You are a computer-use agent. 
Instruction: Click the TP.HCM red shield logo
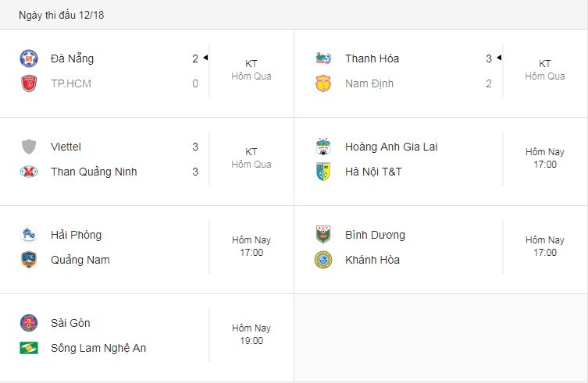pos(29,83)
